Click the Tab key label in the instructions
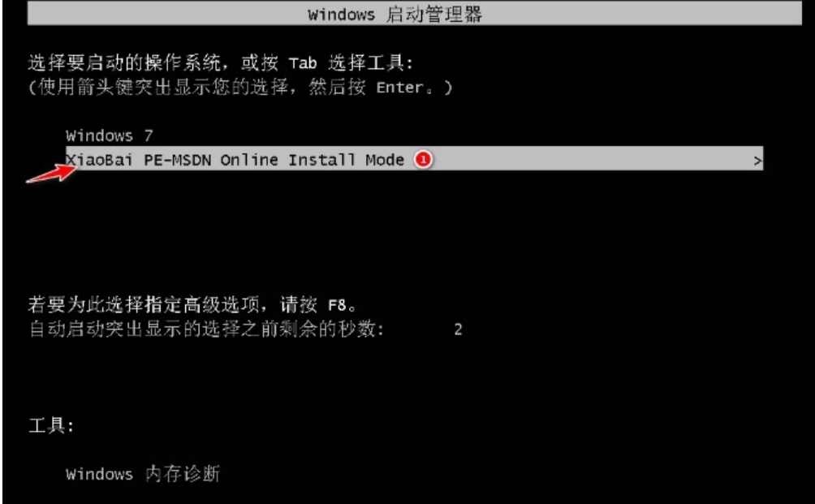The width and height of the screenshot is (815, 504). 303,63
